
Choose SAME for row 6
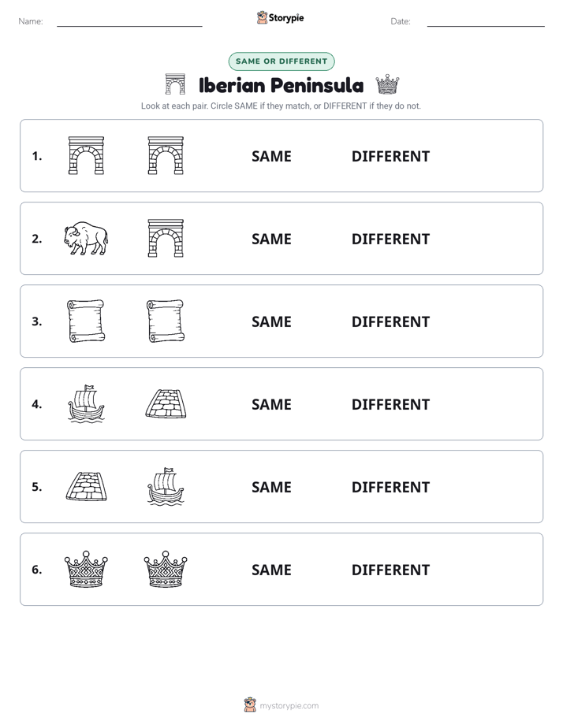point(271,570)
